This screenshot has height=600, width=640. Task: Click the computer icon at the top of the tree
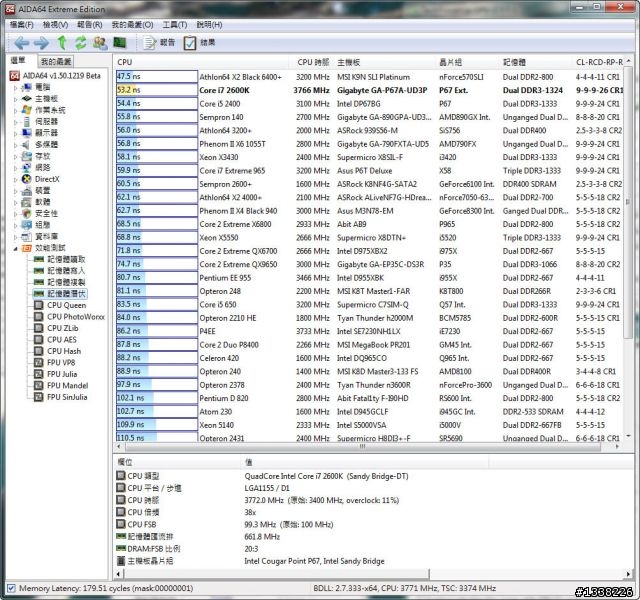coord(27,87)
